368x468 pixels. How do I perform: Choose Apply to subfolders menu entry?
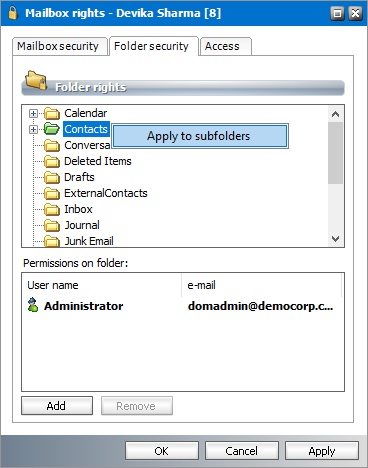(x=200, y=136)
